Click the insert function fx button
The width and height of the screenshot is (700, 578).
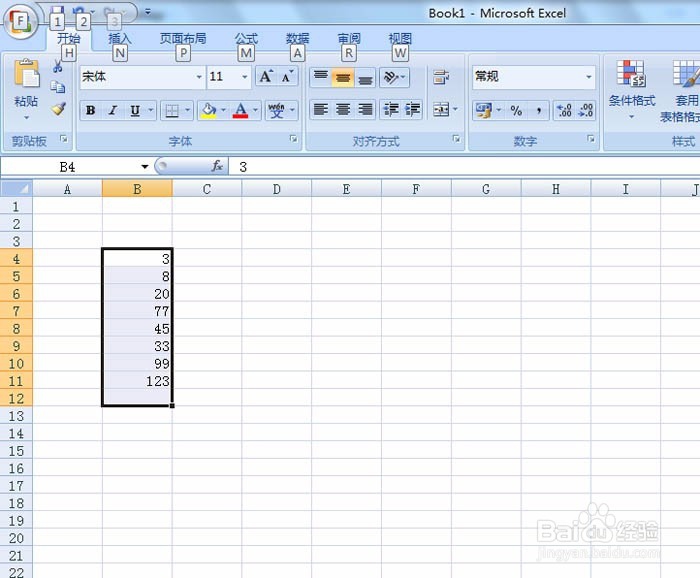point(217,166)
